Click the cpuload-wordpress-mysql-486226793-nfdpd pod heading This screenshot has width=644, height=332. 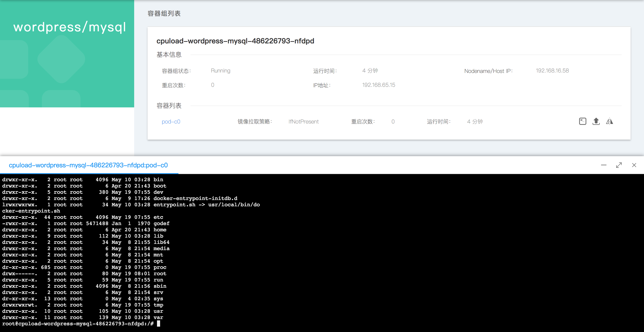pyautogui.click(x=235, y=41)
